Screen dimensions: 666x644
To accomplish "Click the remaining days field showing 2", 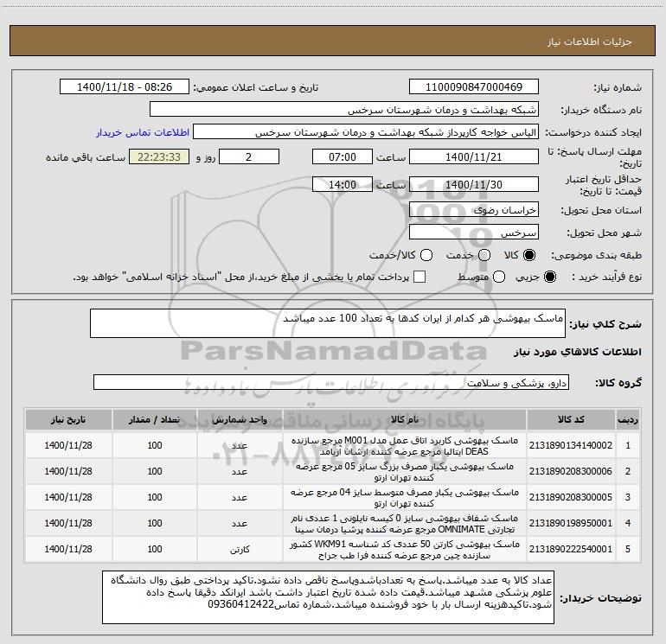I will click(x=249, y=156).
